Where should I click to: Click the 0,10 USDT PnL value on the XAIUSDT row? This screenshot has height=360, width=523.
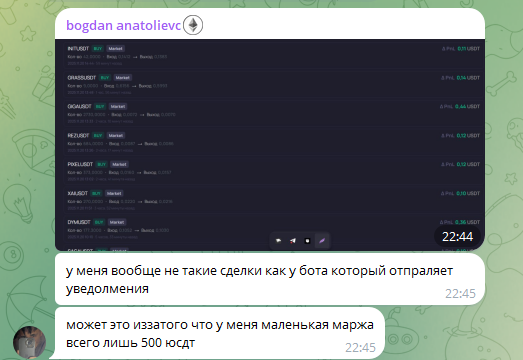468,193
